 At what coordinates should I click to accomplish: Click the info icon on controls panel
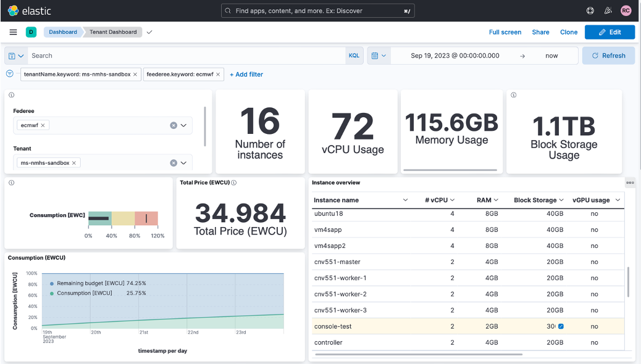point(12,95)
